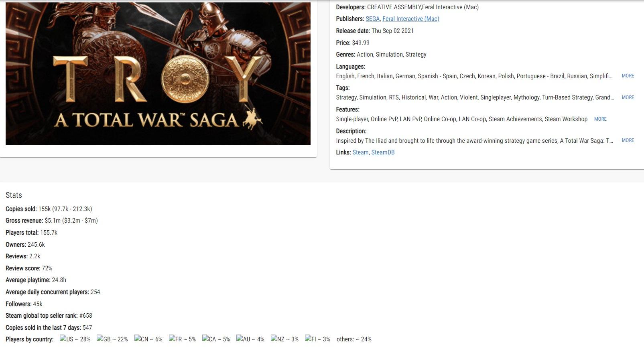
Task: Click the Release date Thu Sep 02 2021
Action: (375, 31)
